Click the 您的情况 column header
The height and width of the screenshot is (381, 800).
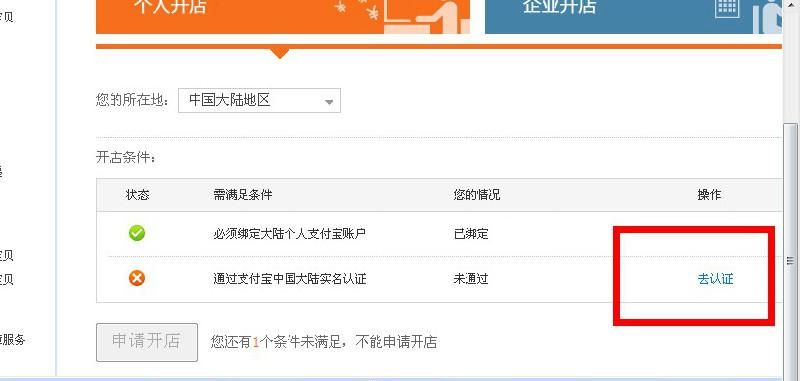tap(477, 195)
